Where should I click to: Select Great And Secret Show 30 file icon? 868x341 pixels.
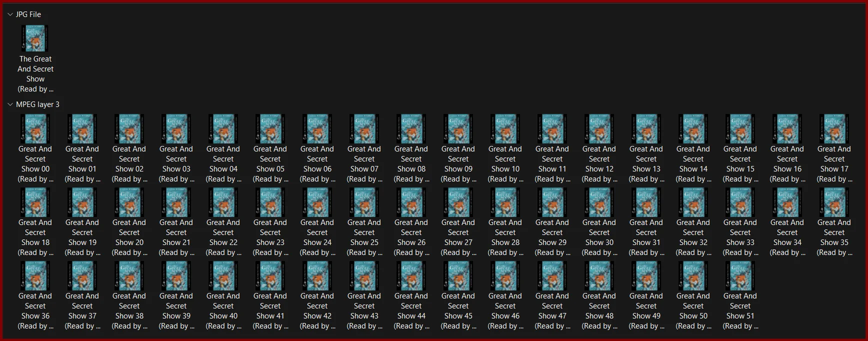tap(599, 202)
